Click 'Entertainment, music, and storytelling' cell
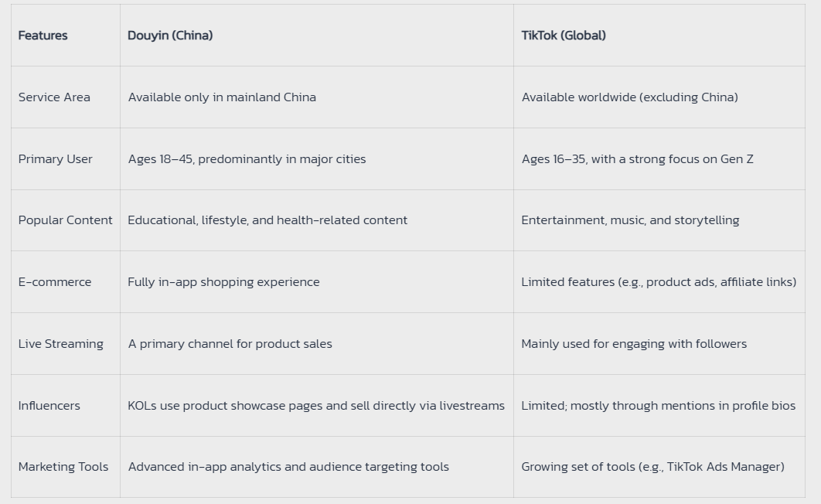 coord(630,220)
